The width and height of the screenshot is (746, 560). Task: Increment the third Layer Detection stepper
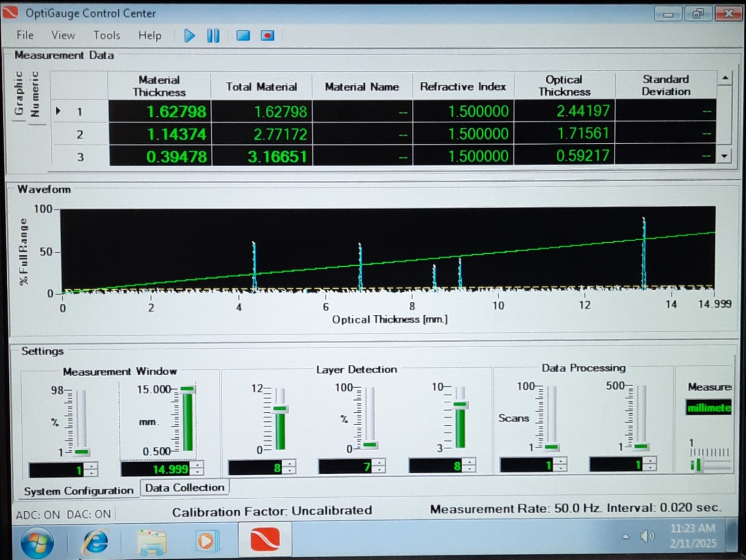[469, 462]
